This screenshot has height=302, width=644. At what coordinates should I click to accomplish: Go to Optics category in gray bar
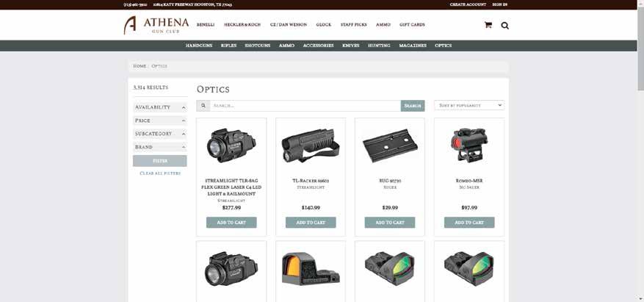[x=443, y=46]
